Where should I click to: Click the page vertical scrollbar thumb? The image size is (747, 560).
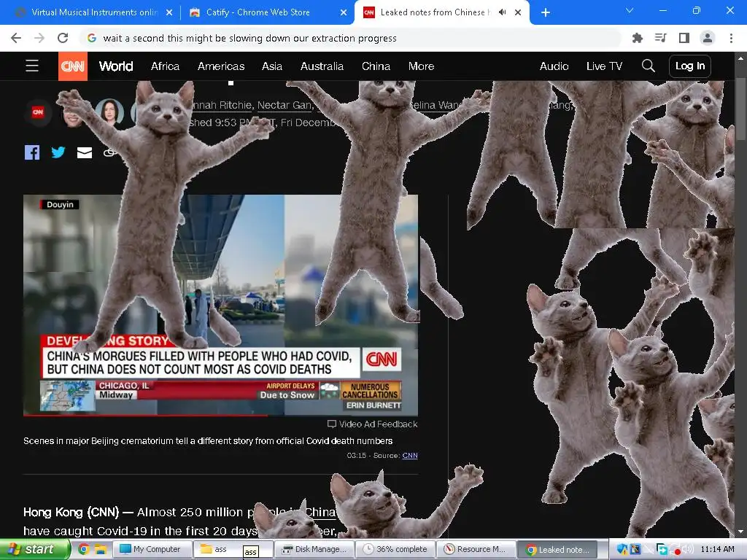click(x=740, y=109)
